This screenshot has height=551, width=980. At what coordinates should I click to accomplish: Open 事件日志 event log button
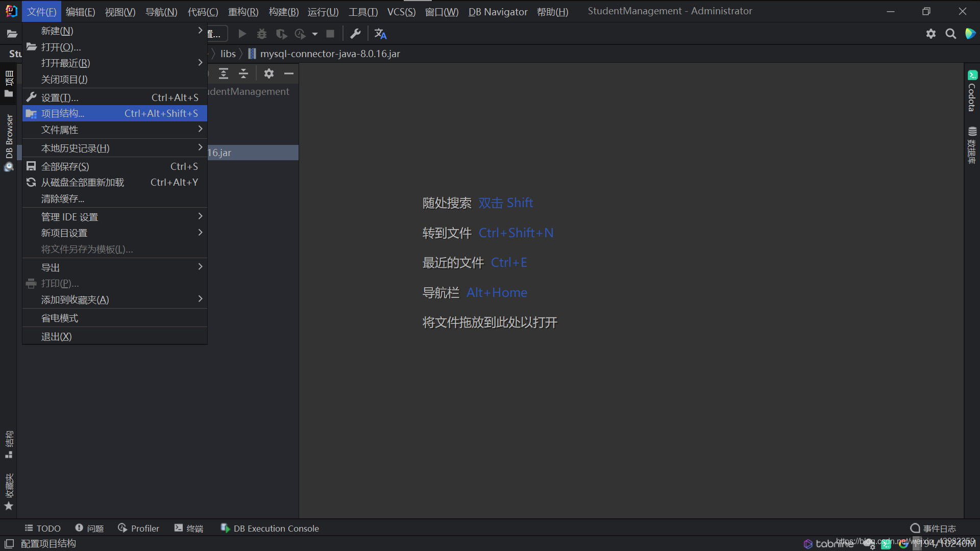(933, 529)
